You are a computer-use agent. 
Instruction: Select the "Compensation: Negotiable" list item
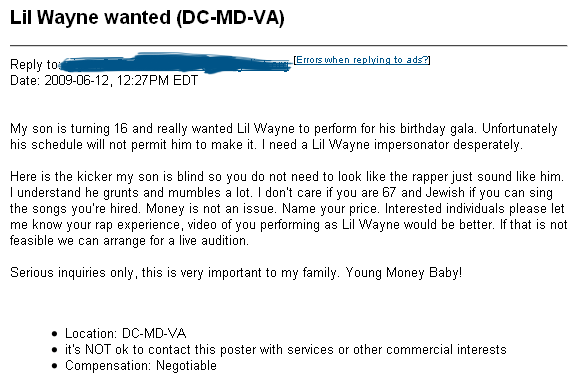141,365
